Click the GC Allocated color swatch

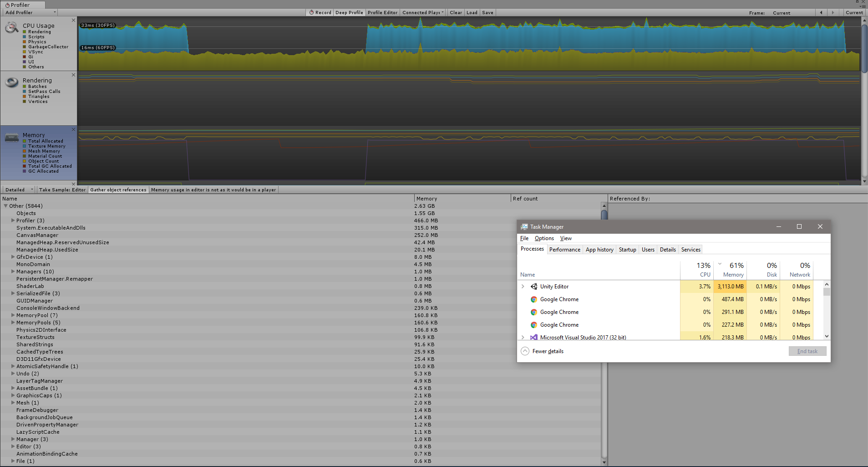point(25,171)
